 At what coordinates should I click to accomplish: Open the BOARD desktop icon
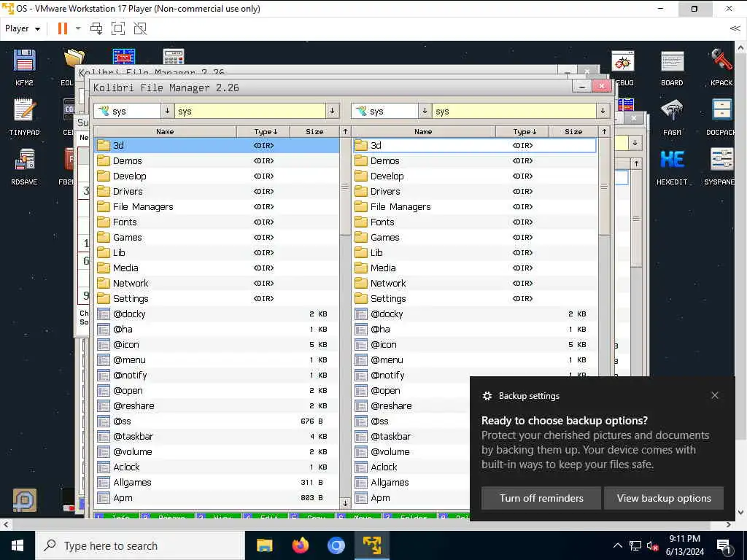point(672,67)
